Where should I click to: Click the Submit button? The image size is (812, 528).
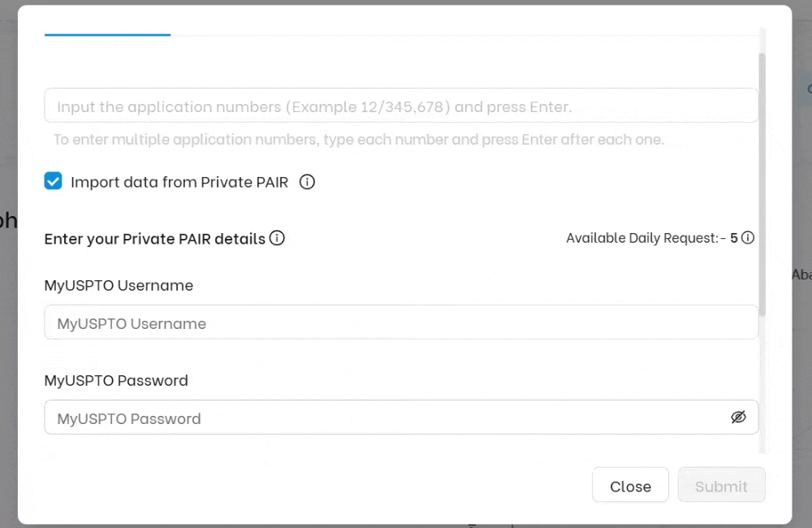(x=721, y=485)
